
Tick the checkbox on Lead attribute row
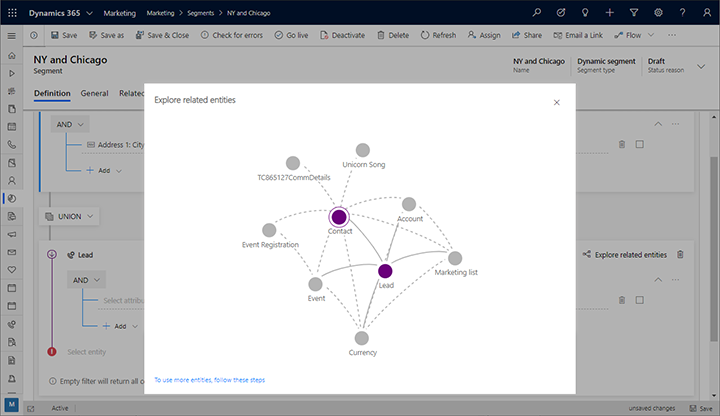tap(640, 300)
